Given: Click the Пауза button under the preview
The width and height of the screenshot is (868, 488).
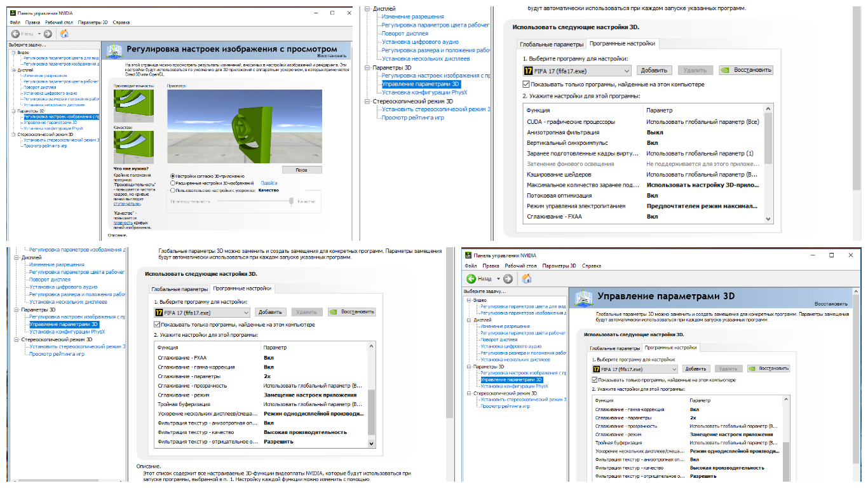Looking at the screenshot, I should pyautogui.click(x=301, y=170).
